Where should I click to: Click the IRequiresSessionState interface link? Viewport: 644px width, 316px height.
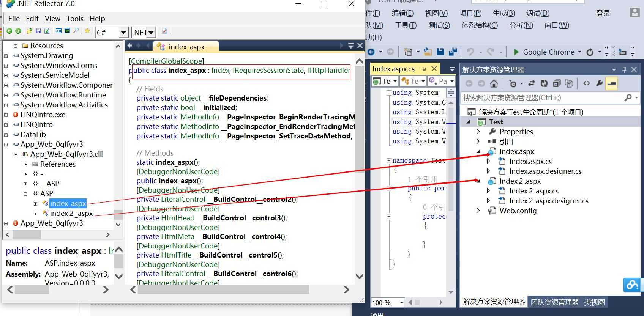pos(268,70)
